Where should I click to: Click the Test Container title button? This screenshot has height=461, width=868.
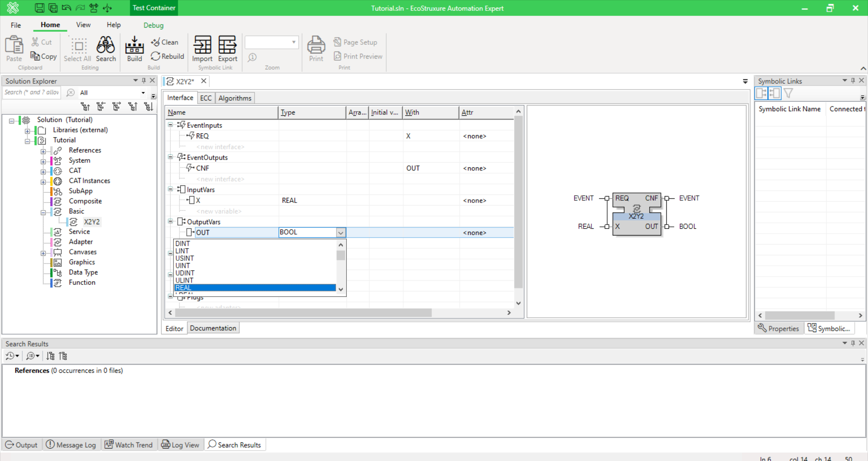tap(154, 8)
